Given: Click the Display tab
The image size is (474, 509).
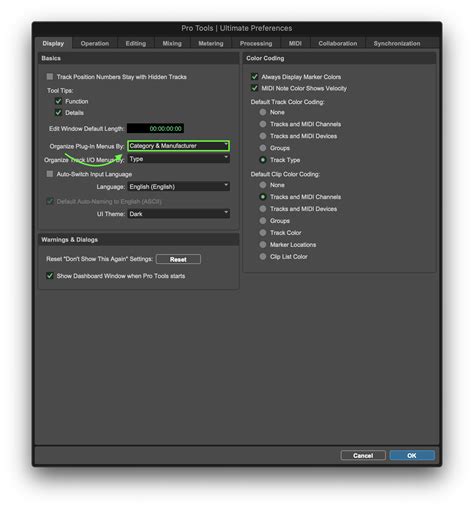Looking at the screenshot, I should (x=53, y=43).
